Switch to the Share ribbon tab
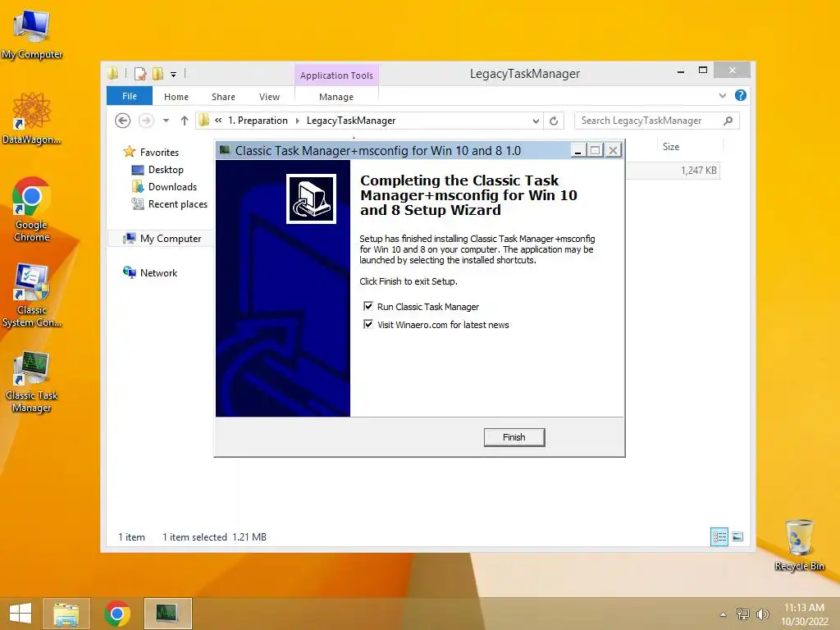Screen dimensions: 840x630 coord(223,97)
